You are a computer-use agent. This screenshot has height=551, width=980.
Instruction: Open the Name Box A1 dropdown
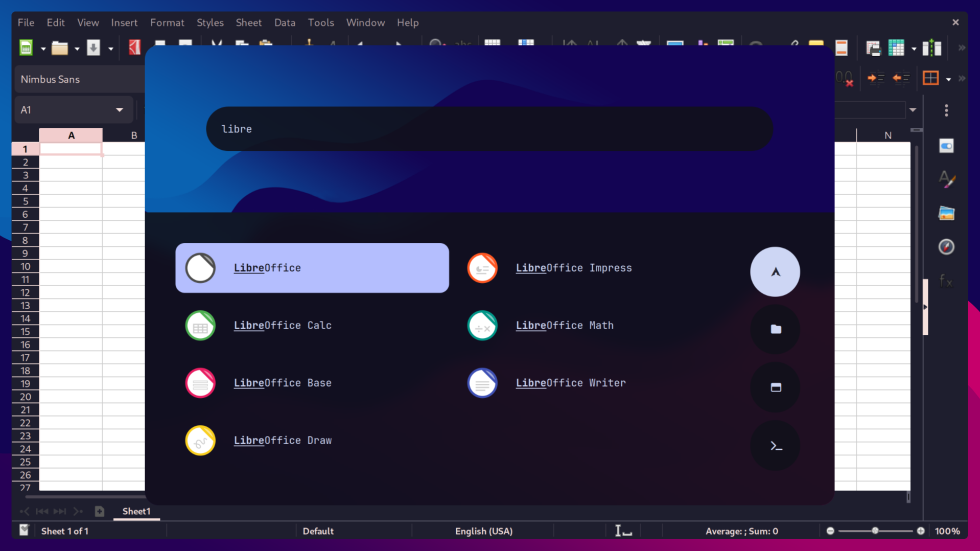pos(120,110)
